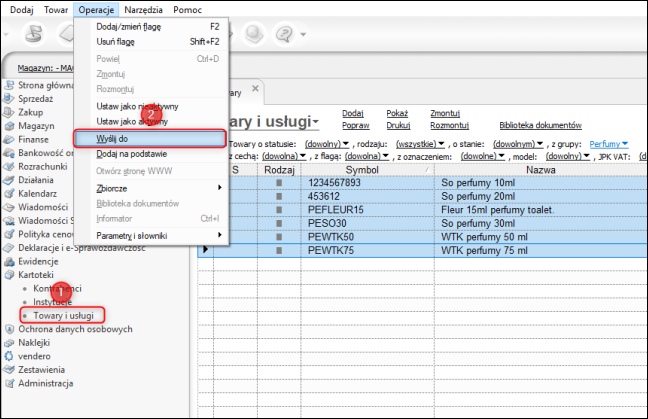Open the Operacje menu
Screen dimensions: 648x419
coord(96,10)
